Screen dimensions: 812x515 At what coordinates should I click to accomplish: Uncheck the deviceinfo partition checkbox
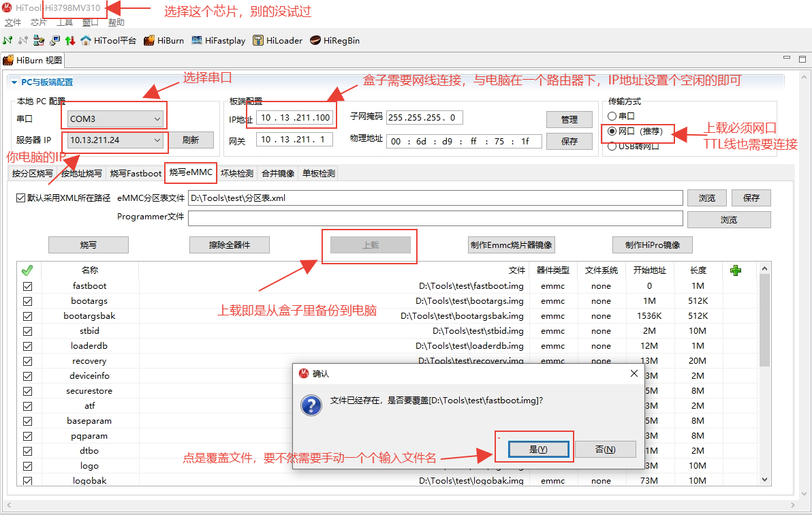(27, 376)
